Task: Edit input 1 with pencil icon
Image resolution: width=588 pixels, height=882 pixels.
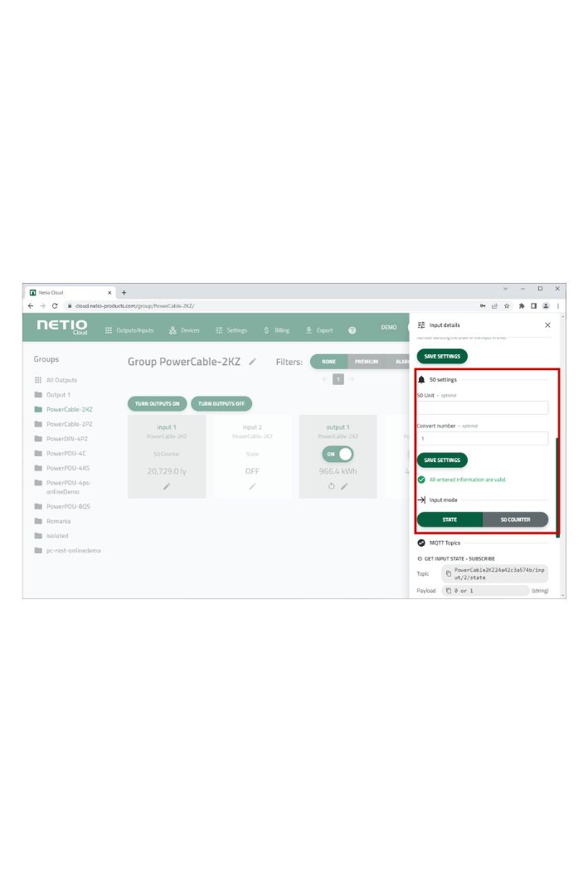Action: point(167,486)
